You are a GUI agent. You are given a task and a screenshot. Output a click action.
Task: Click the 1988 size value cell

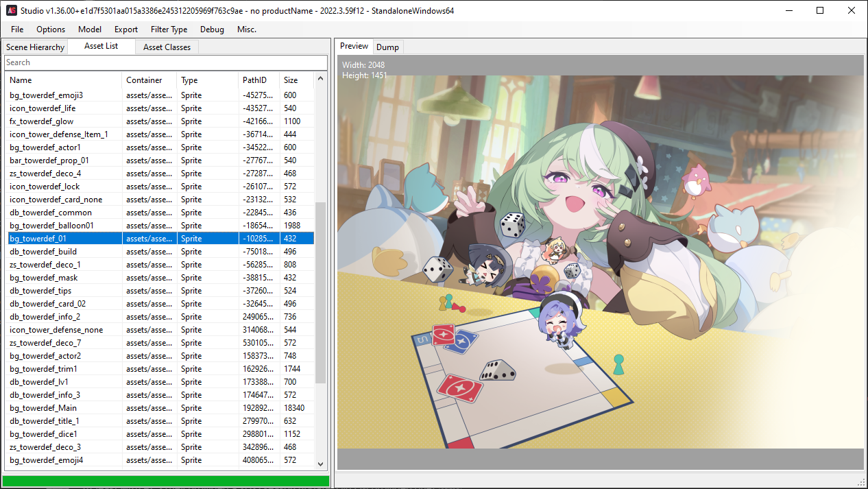[x=297, y=226]
